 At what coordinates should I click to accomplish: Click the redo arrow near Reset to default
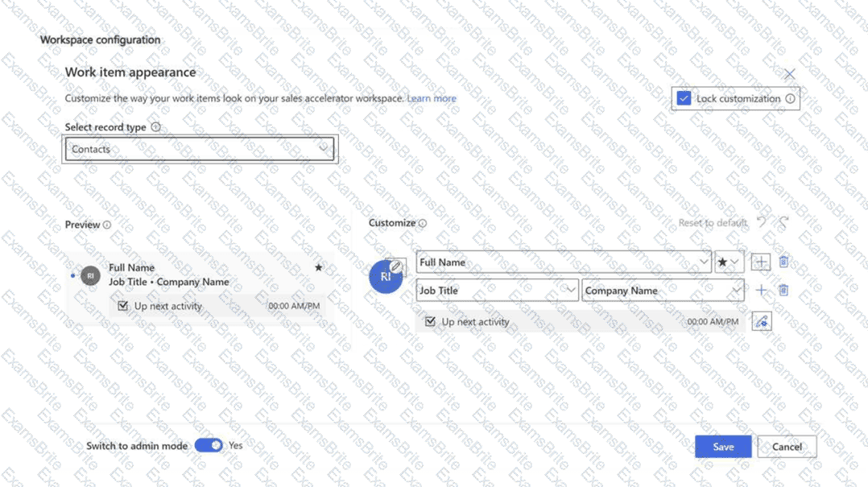pos(783,222)
